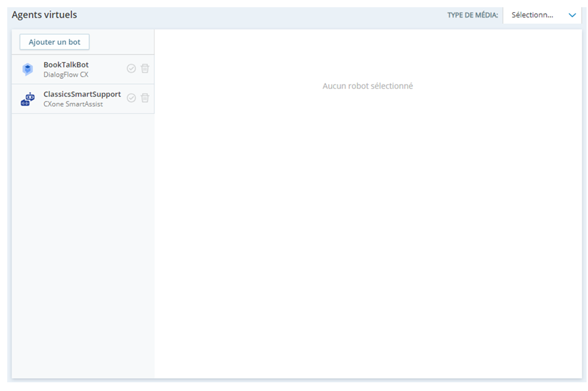Select the BookTalkBot DialogFlow CX icon
Screen dimensions: 588x391
[x=28, y=70]
